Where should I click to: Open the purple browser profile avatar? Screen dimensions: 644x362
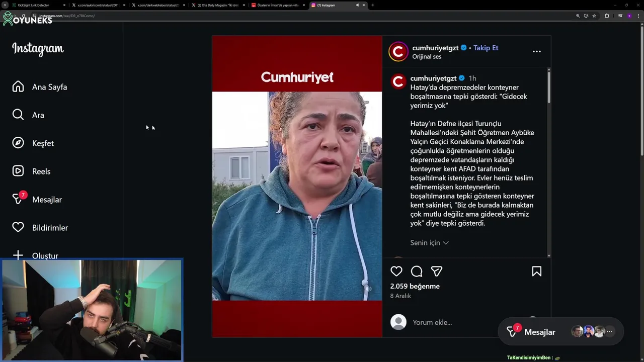point(629,16)
